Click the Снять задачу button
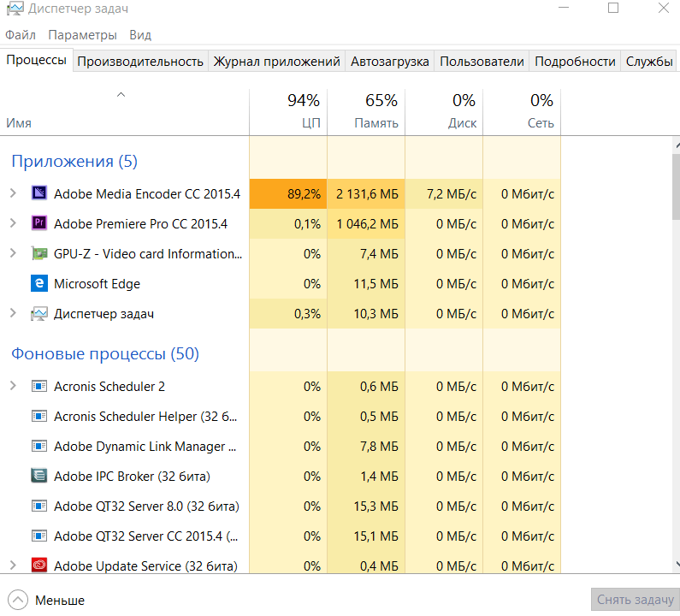Image resolution: width=680 pixels, height=616 pixels. click(636, 600)
